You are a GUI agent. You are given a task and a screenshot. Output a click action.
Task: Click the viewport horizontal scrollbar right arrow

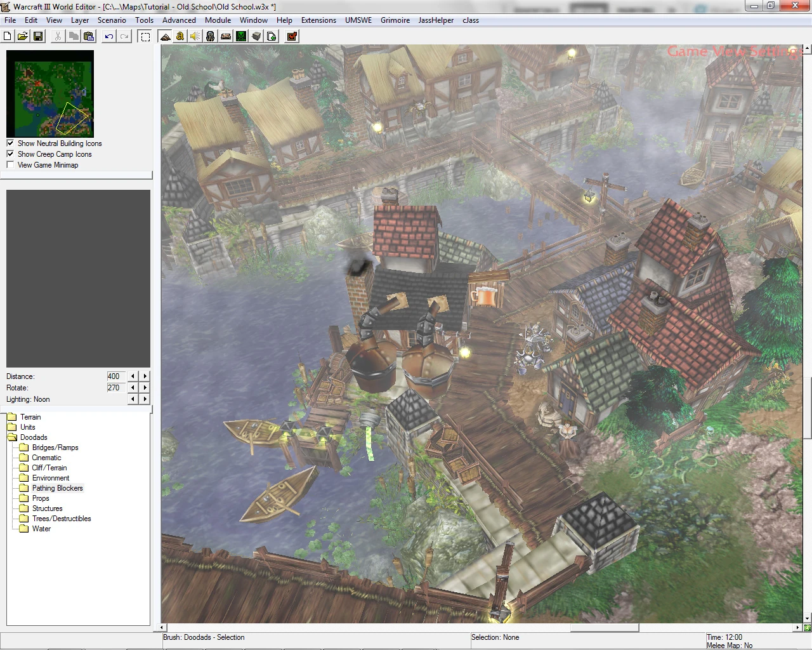(x=799, y=628)
